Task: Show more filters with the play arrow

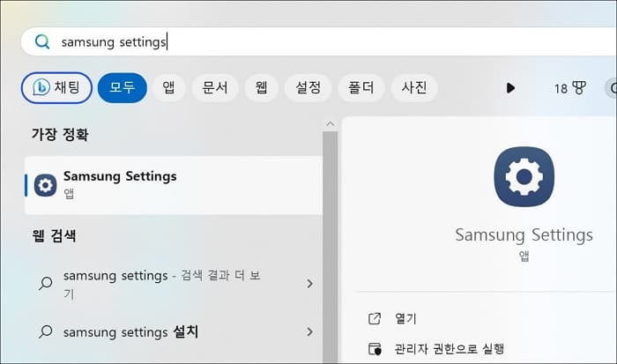Action: tap(510, 88)
